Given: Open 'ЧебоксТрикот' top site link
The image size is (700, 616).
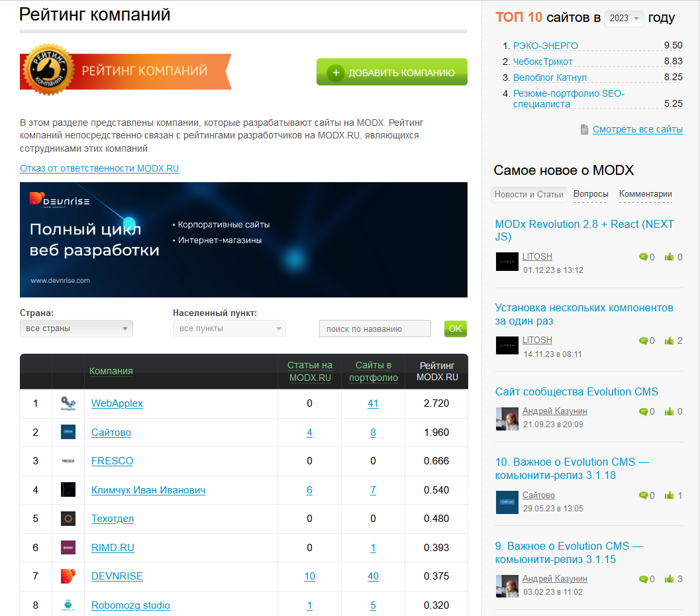Looking at the screenshot, I should click(x=543, y=62).
